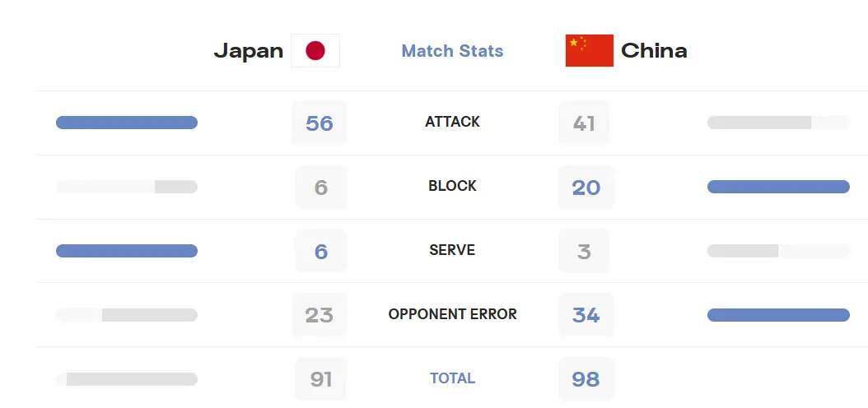This screenshot has width=868, height=408.
Task: Click China's attack score of 41
Action: (584, 123)
